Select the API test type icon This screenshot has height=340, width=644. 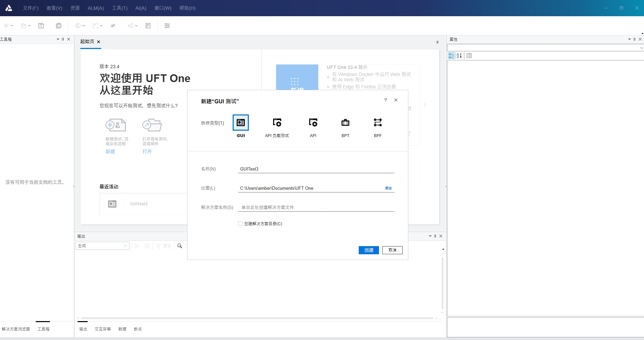[x=313, y=123]
